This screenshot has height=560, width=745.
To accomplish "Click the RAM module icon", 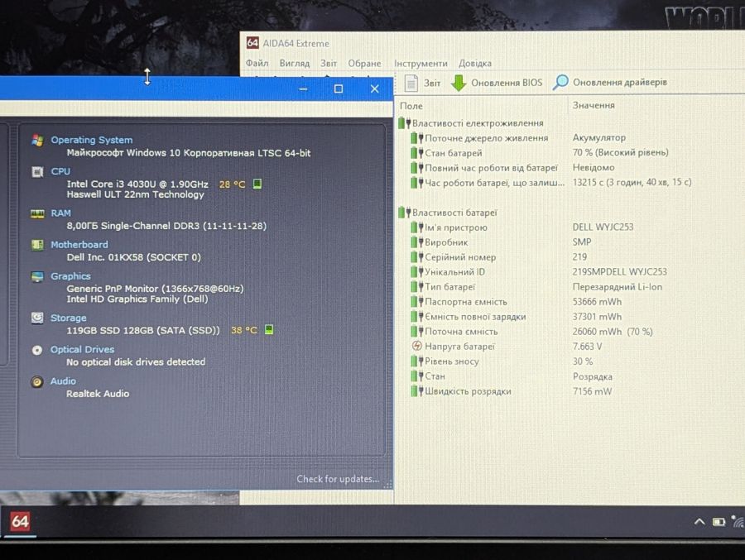I will [x=37, y=213].
